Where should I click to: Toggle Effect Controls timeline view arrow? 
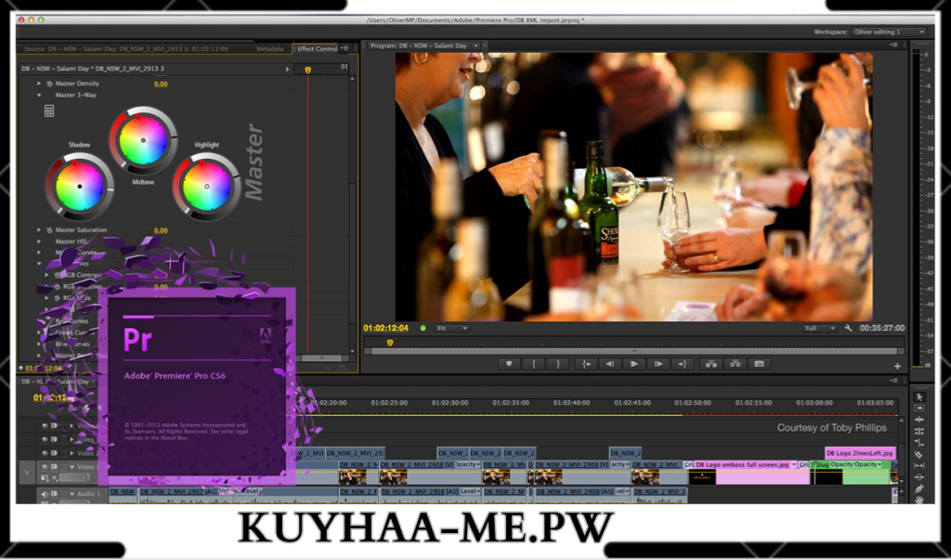pyautogui.click(x=288, y=69)
